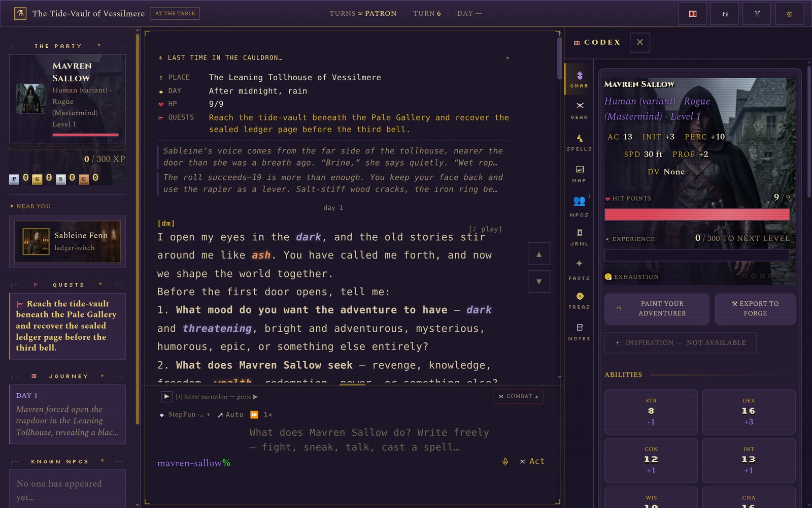Switch to the MAP codex tab
812x508 pixels.
(579, 174)
